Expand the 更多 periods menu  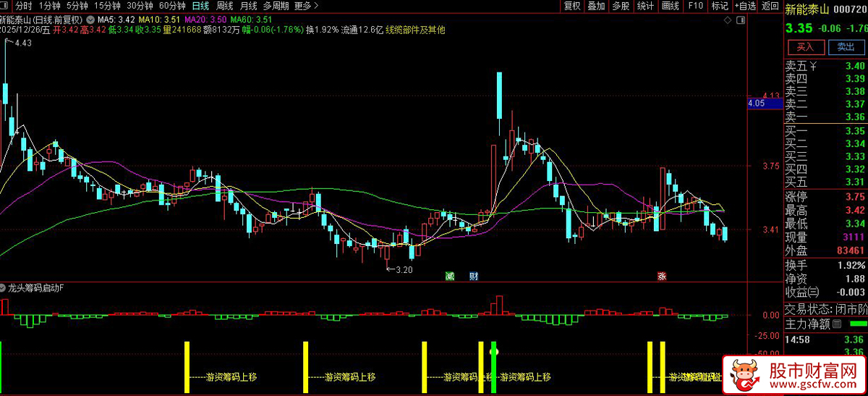tap(306, 6)
